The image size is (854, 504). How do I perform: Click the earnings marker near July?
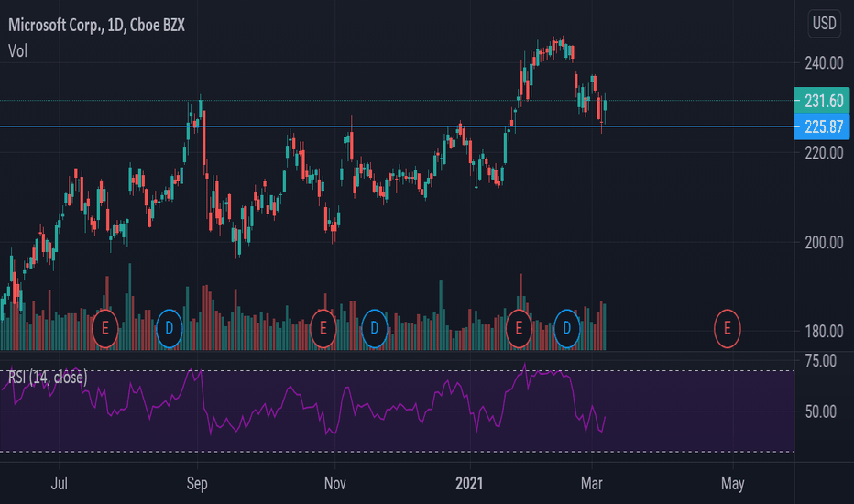(x=105, y=329)
